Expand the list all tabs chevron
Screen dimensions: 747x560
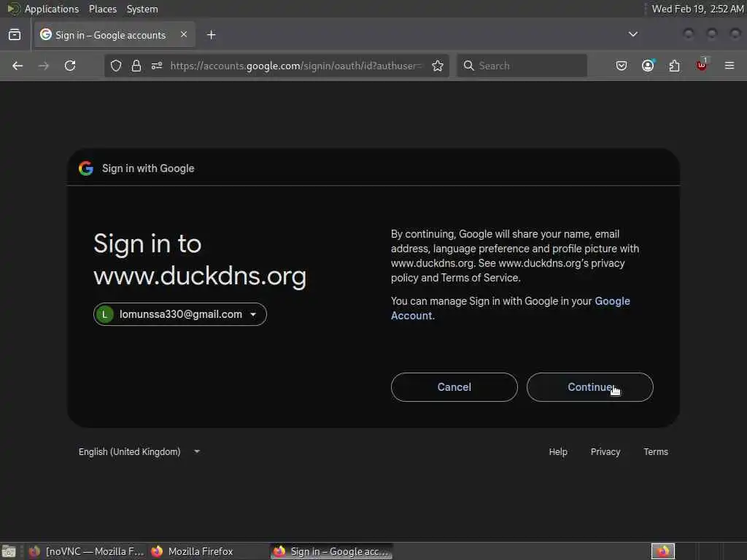click(632, 34)
